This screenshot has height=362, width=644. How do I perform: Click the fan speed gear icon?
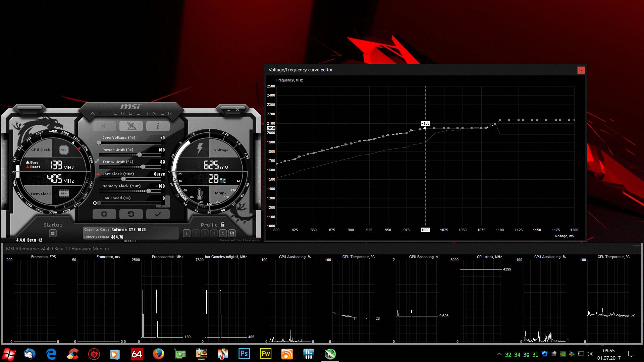point(95,203)
